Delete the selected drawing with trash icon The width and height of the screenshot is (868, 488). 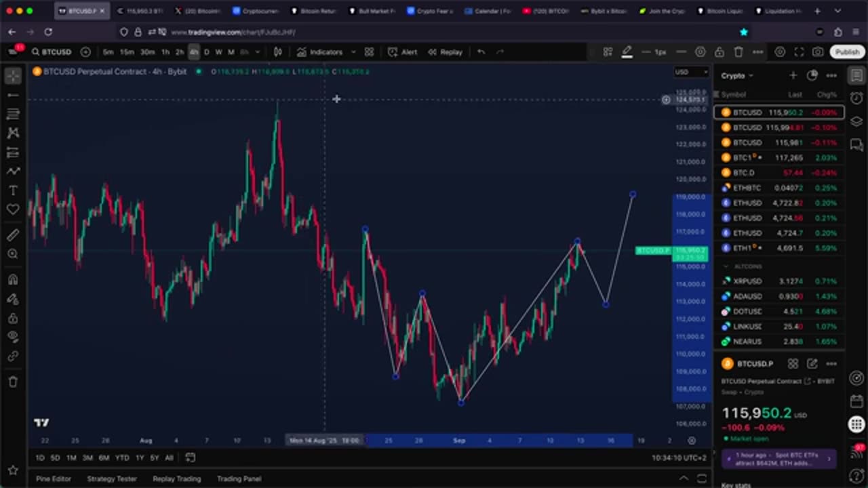click(738, 52)
